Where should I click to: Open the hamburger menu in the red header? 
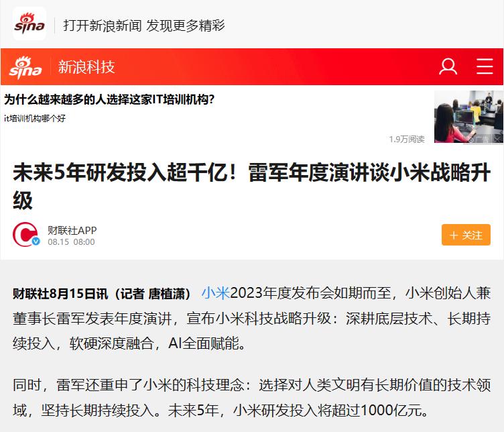485,66
